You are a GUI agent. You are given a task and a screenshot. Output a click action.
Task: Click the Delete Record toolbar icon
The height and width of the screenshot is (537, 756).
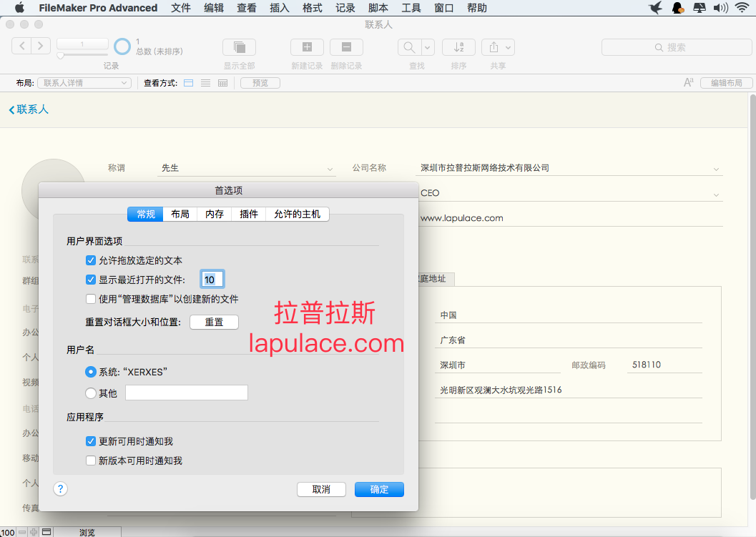point(346,47)
